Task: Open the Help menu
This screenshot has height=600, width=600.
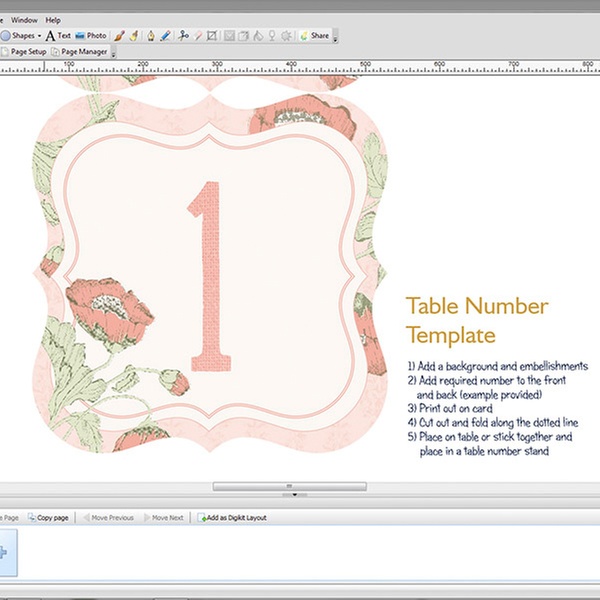Action: tap(53, 20)
